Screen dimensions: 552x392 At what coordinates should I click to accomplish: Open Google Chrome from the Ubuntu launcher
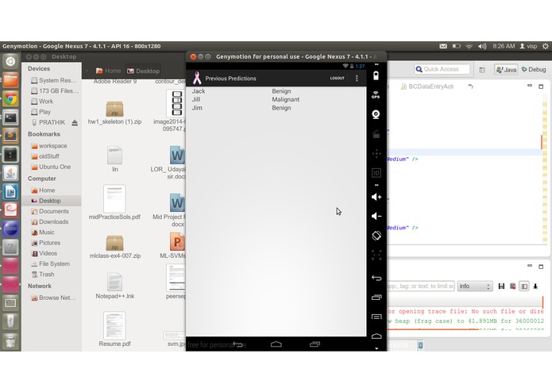(x=10, y=98)
